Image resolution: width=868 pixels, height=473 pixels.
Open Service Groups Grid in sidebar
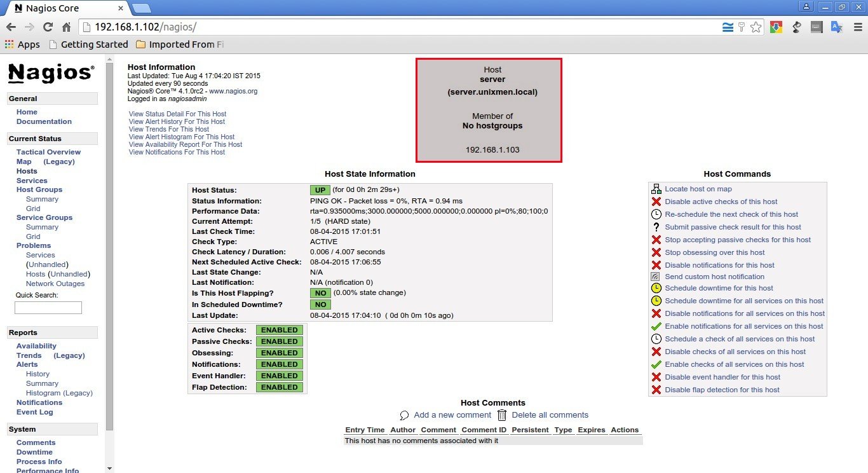pos(33,236)
